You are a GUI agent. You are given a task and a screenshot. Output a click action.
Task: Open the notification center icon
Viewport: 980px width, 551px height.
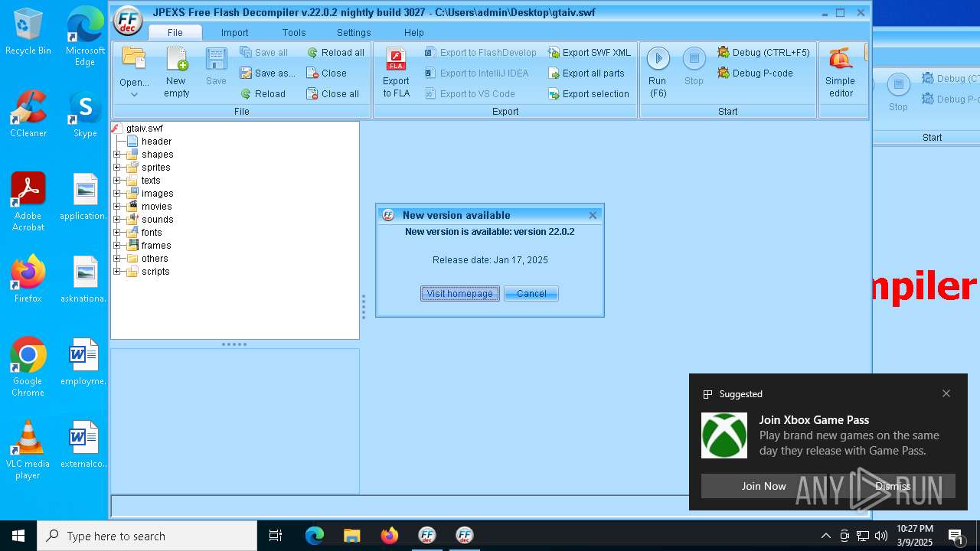(955, 536)
